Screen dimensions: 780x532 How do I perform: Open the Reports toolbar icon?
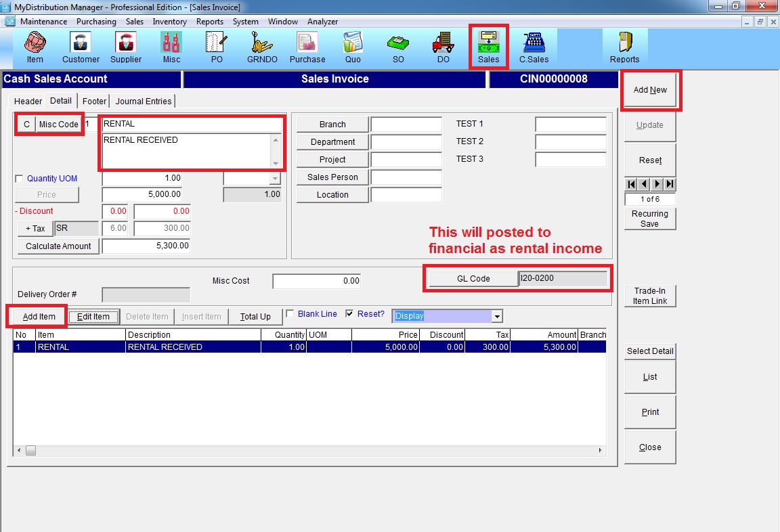pyautogui.click(x=624, y=47)
